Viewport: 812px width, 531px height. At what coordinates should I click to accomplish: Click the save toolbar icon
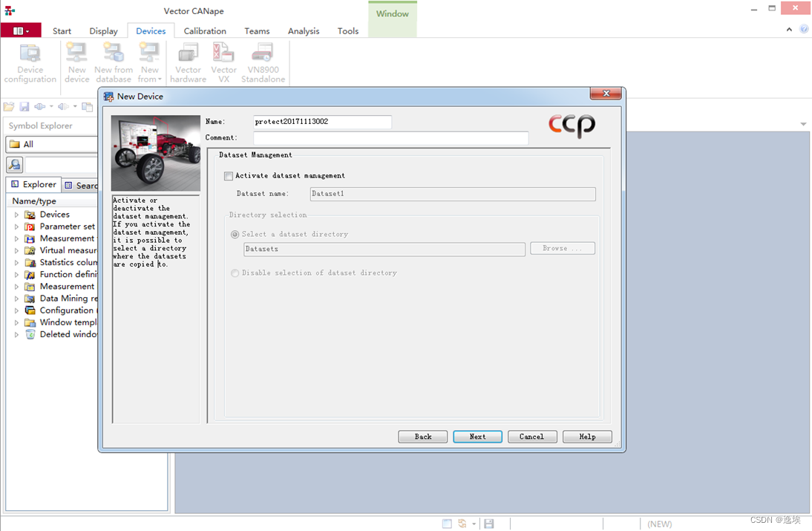tap(24, 107)
